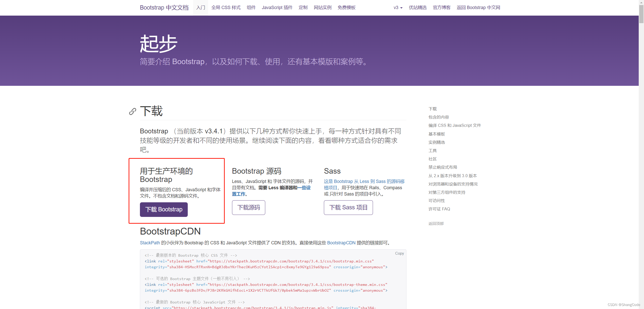
Task: Open the 网站实例 nav item
Action: pos(323,8)
